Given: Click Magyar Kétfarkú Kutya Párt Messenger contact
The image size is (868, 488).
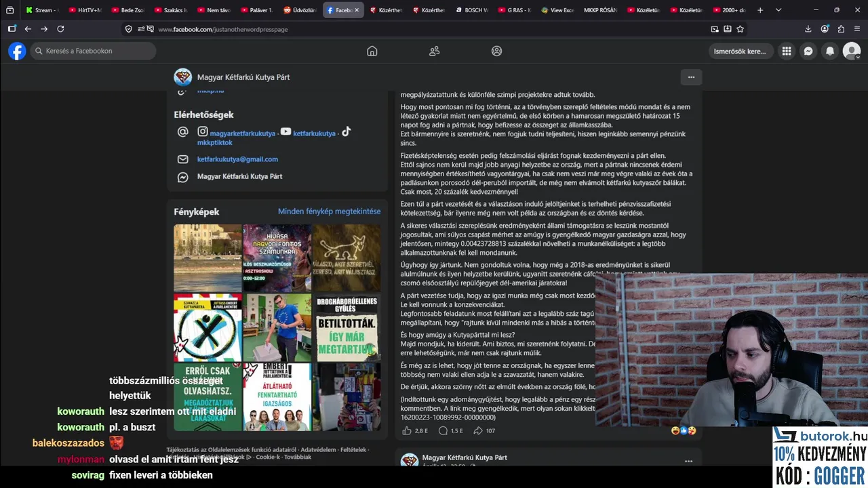Looking at the screenshot, I should (239, 176).
